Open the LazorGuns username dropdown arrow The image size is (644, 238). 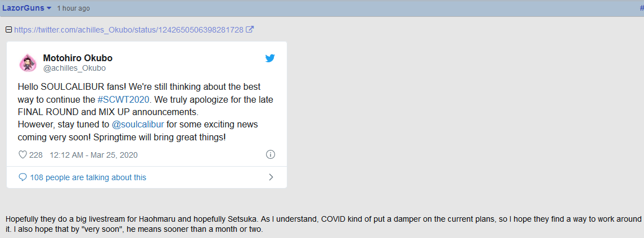tap(49, 8)
